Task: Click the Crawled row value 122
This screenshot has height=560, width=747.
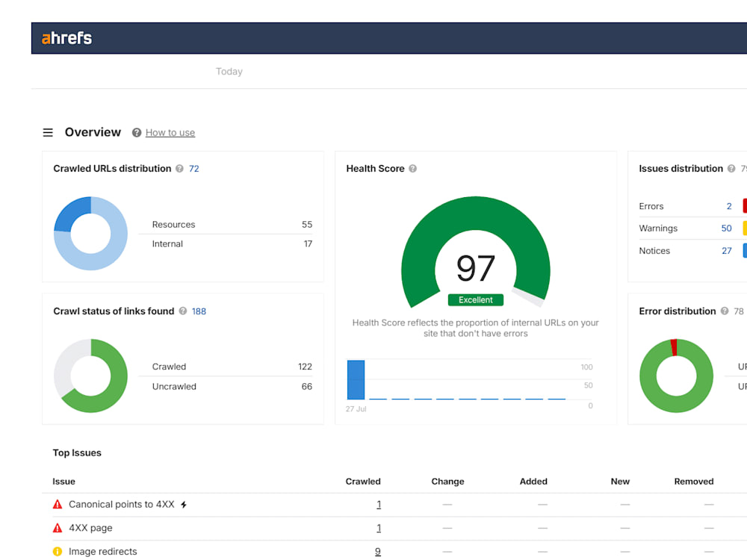Action: 305,367
